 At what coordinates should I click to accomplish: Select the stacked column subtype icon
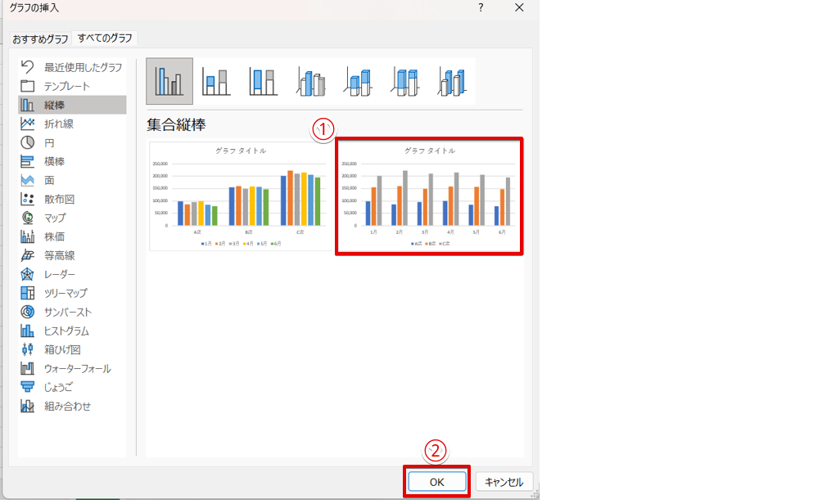(x=216, y=81)
